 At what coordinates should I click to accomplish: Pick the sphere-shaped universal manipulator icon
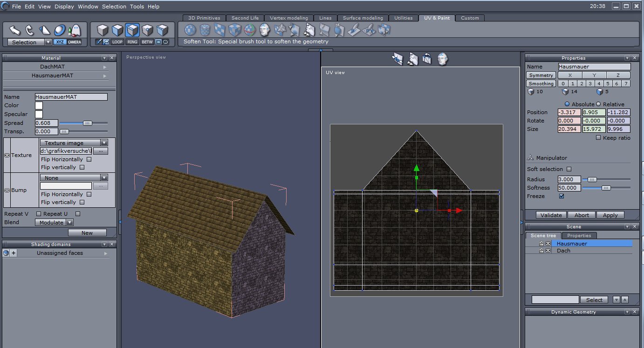(60, 31)
